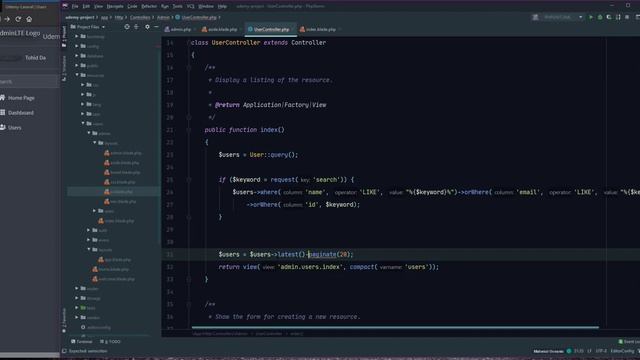Viewport: 640px width, 360px height.
Task: Open the File menu
Action: 75,6
